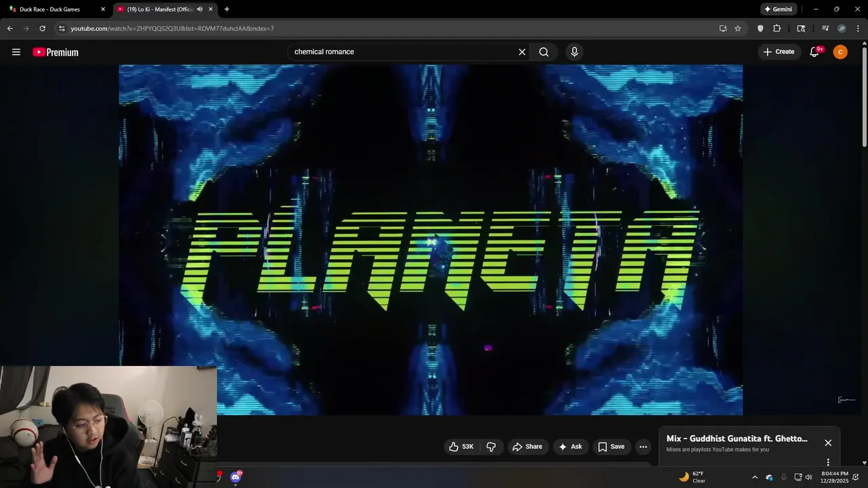Dislike the video
Screen dimensions: 868x488
click(x=491, y=447)
